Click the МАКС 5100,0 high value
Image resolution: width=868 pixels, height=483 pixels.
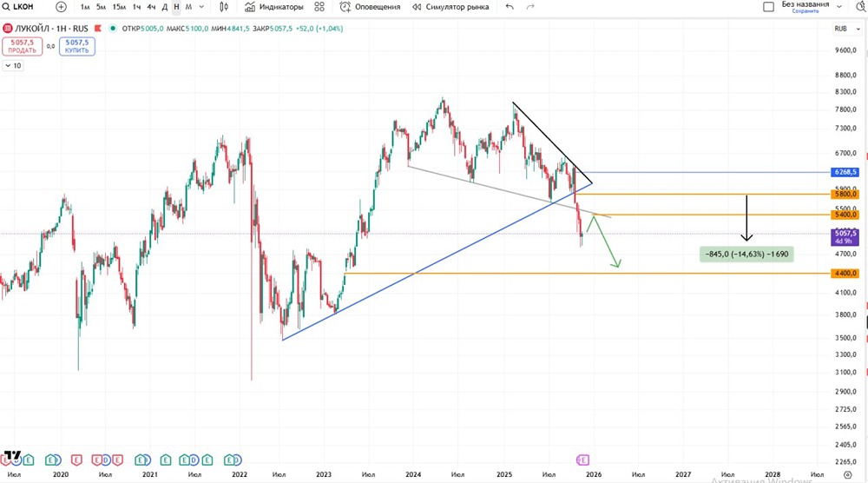187,29
